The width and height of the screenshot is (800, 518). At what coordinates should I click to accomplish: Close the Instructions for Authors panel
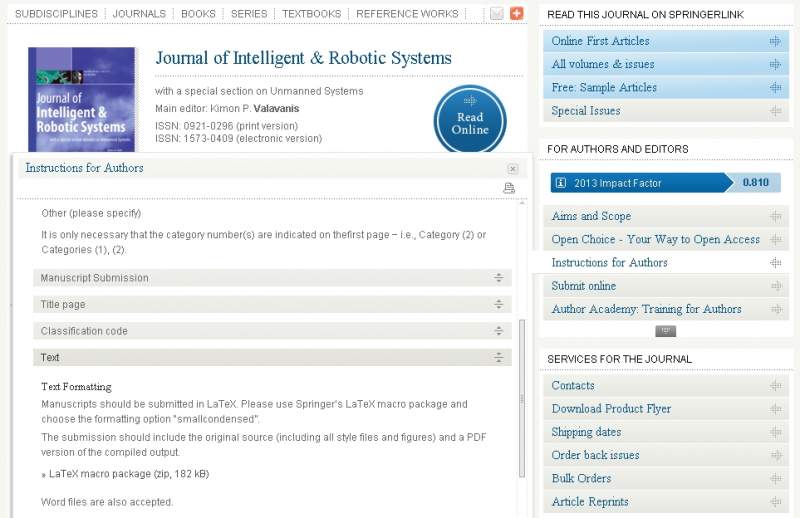pos(513,169)
